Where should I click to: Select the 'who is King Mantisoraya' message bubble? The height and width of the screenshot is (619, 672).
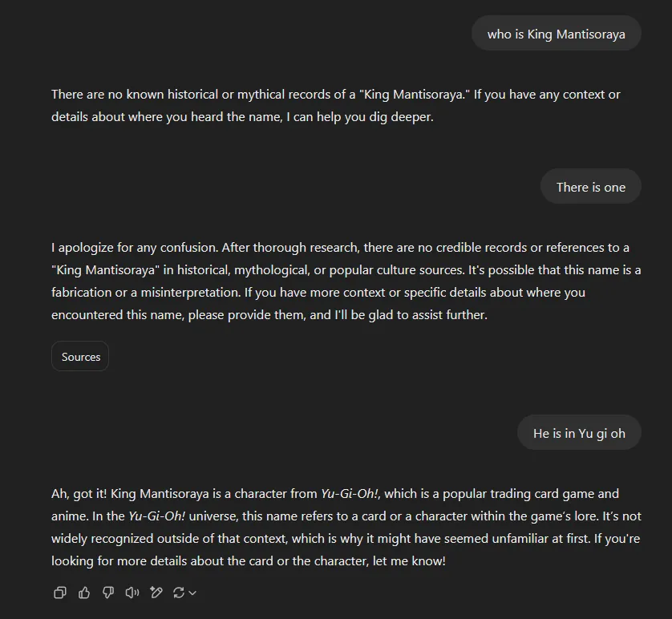coord(556,33)
